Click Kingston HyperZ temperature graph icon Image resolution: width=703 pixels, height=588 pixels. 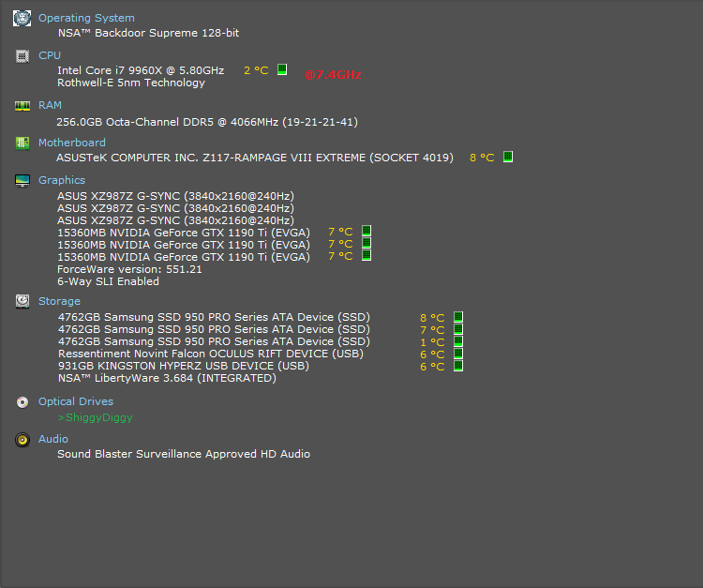pyautogui.click(x=458, y=366)
